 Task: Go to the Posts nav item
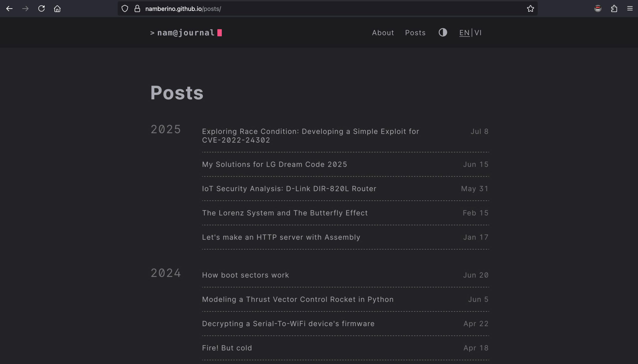click(415, 33)
